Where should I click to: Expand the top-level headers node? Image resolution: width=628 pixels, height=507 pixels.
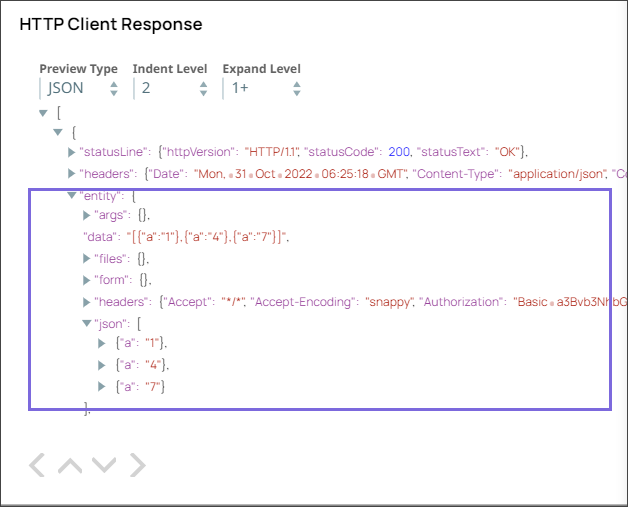point(71,173)
